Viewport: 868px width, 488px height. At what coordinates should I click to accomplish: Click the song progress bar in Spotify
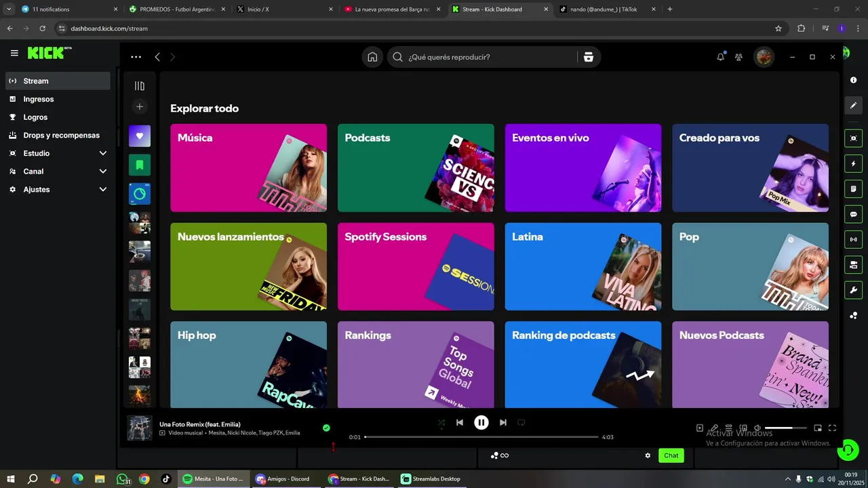[481, 437]
